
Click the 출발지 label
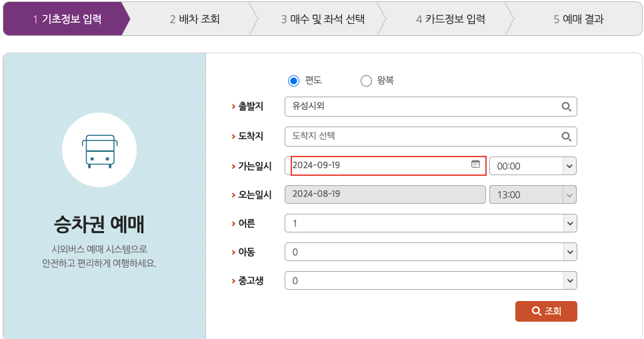tap(251, 107)
